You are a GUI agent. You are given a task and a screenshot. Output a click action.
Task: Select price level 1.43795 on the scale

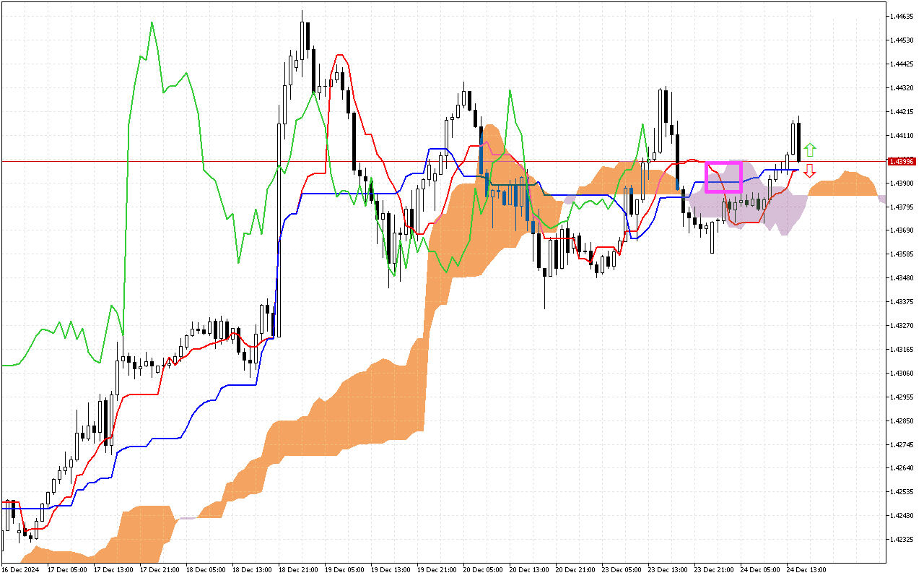click(902, 207)
